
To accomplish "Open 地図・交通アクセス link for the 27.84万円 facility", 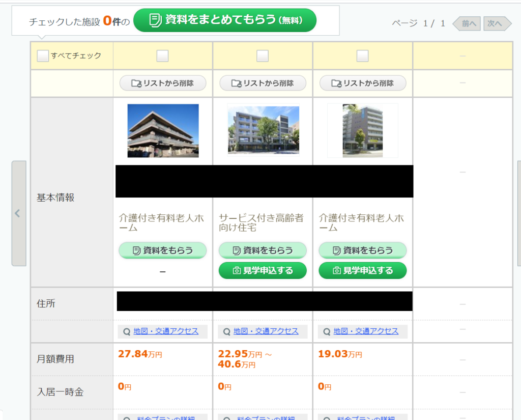I will click(166, 331).
